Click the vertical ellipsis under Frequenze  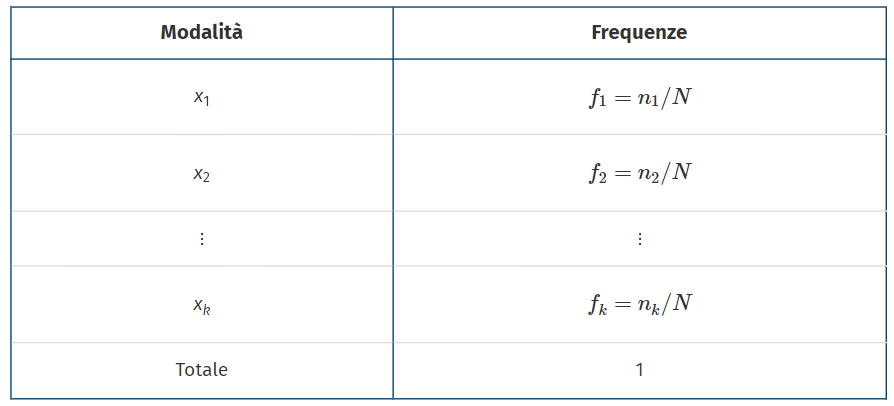(639, 239)
